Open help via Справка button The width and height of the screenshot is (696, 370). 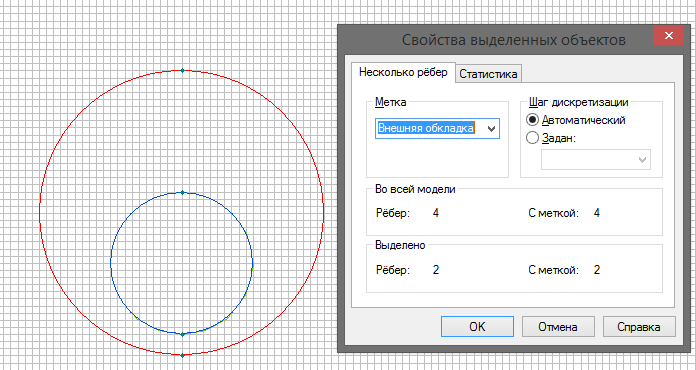tap(639, 327)
